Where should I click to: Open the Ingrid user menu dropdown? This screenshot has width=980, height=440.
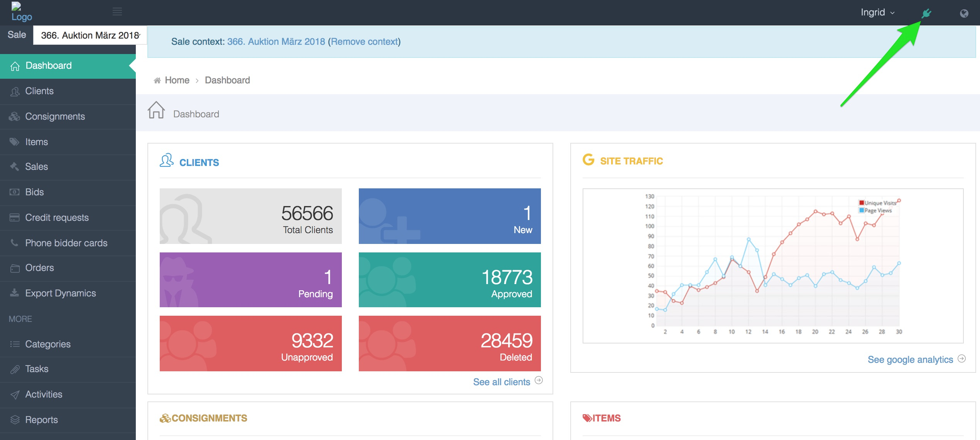(878, 12)
